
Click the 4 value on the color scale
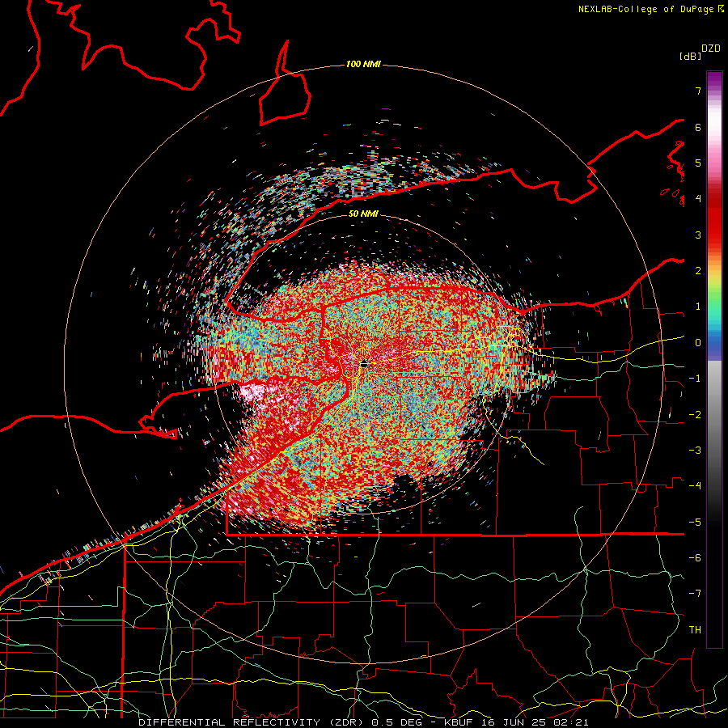(x=698, y=199)
